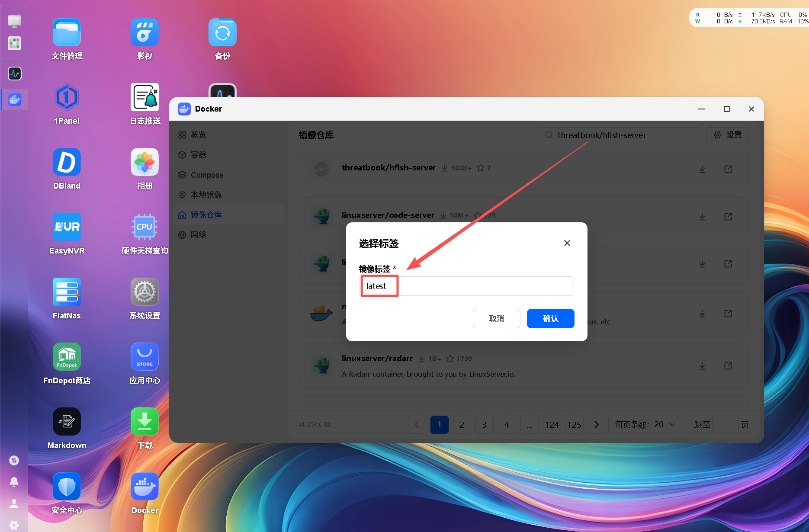
Task: Open the 安全中心 security center
Action: (x=67, y=487)
